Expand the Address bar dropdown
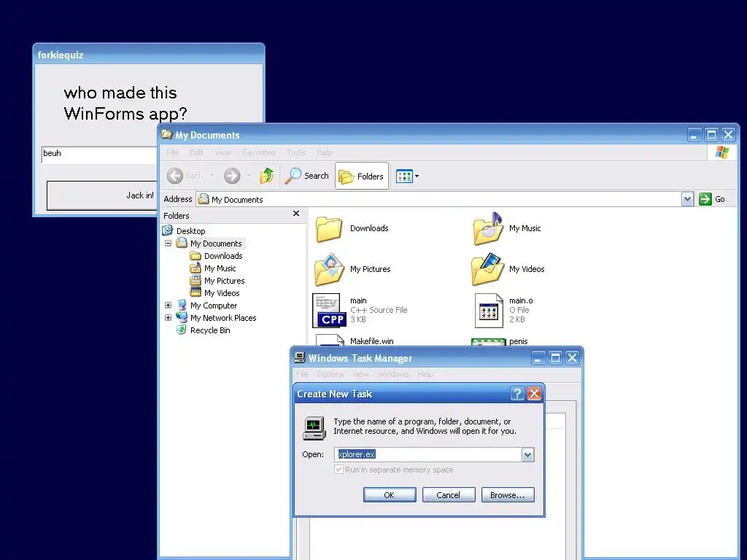Image resolution: width=747 pixels, height=560 pixels. (687, 199)
